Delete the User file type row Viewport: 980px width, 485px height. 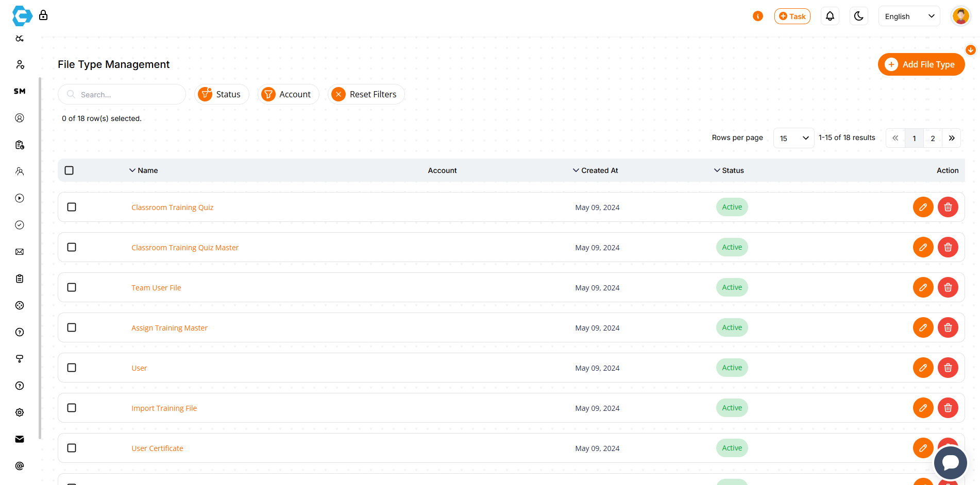[x=948, y=368]
